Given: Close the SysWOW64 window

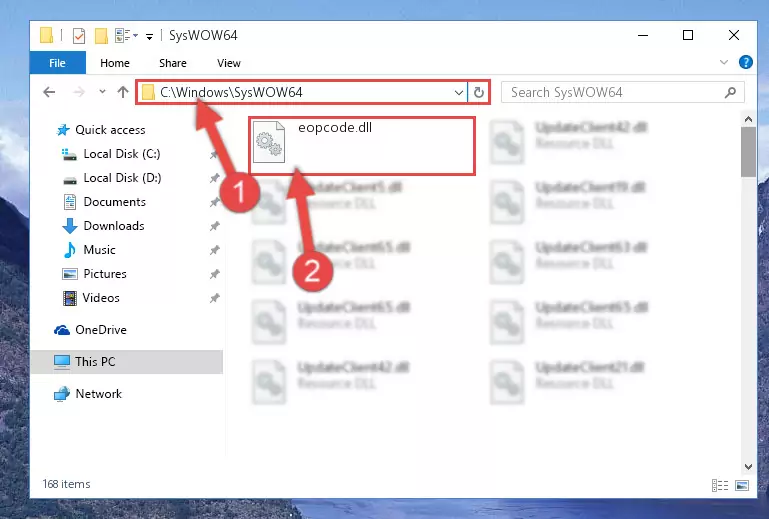Looking at the screenshot, I should click(734, 35).
